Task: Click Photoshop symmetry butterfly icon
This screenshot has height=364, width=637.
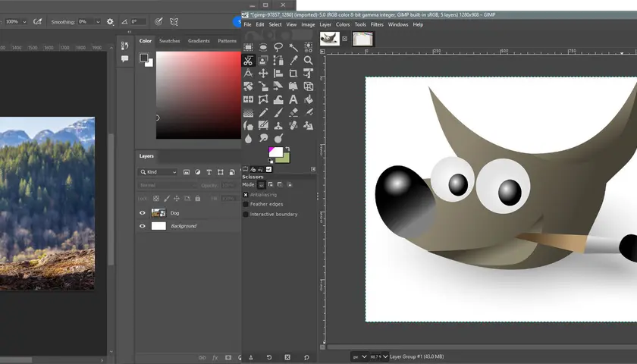Action: pos(174,21)
